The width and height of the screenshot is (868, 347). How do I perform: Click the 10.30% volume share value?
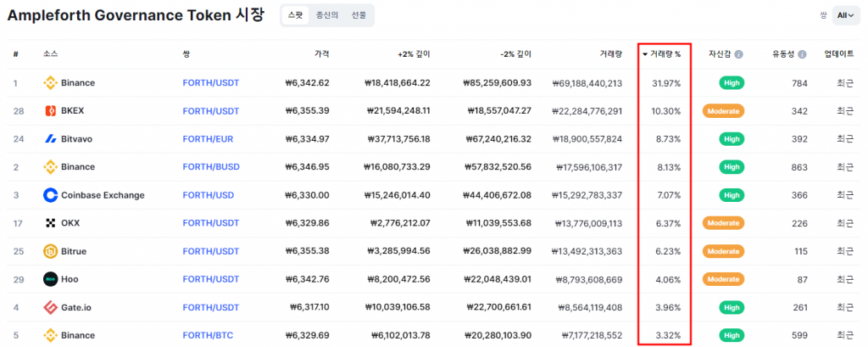pyautogui.click(x=666, y=111)
